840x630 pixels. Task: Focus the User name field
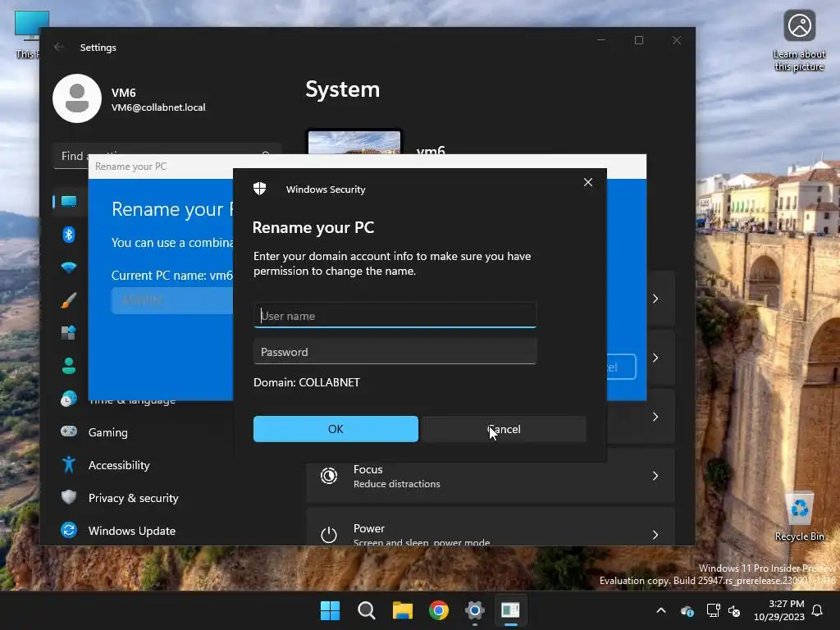tap(395, 316)
